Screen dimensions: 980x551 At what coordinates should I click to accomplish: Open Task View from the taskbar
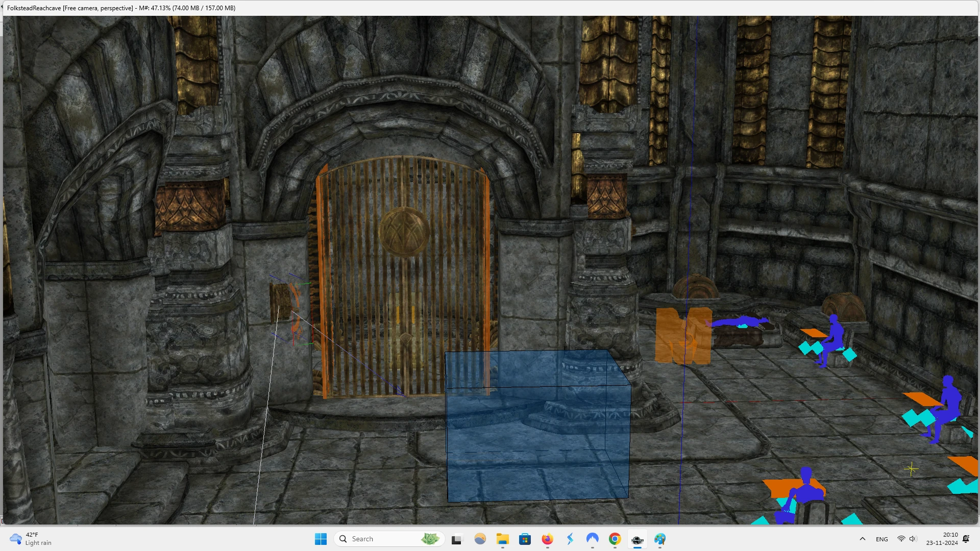coord(457,539)
